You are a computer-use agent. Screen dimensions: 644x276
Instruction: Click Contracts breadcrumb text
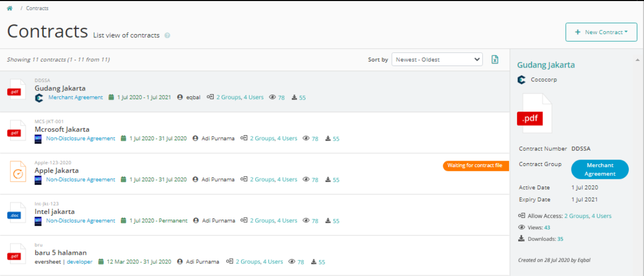point(38,9)
